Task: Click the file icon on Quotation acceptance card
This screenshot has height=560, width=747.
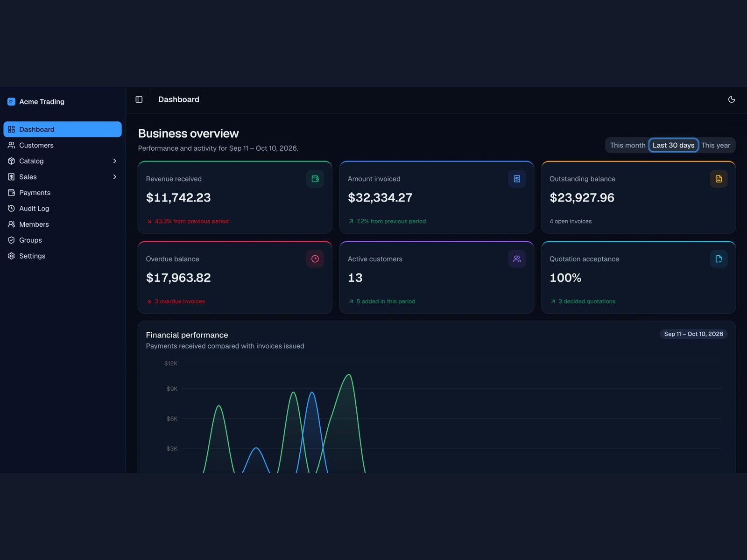Action: 719,259
